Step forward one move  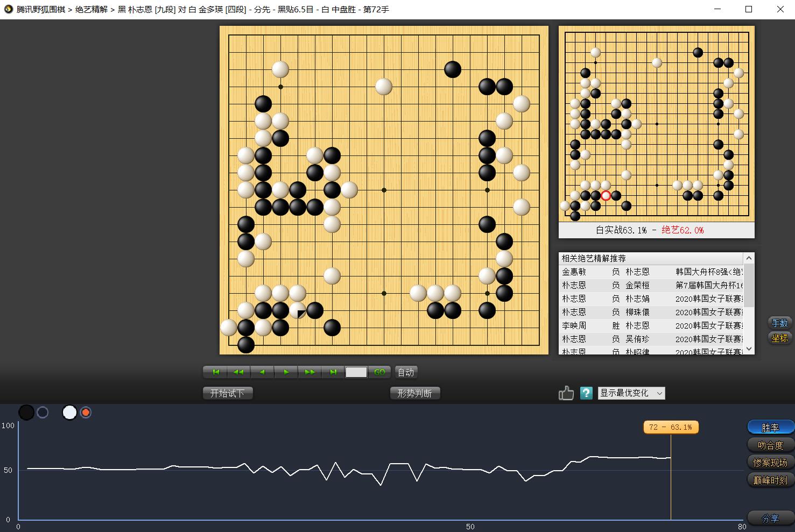pyautogui.click(x=286, y=372)
